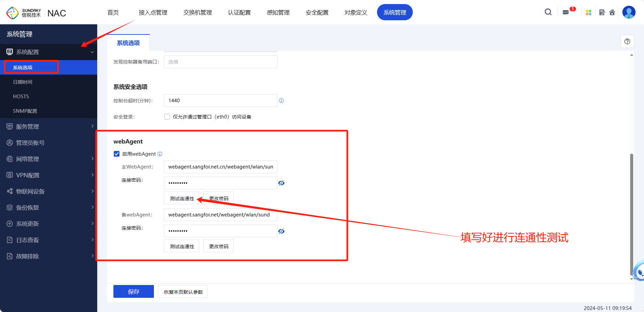Viewport: 644px width, 312px height.
Task: Open the 接入点管理 top menu
Action: [x=153, y=12]
